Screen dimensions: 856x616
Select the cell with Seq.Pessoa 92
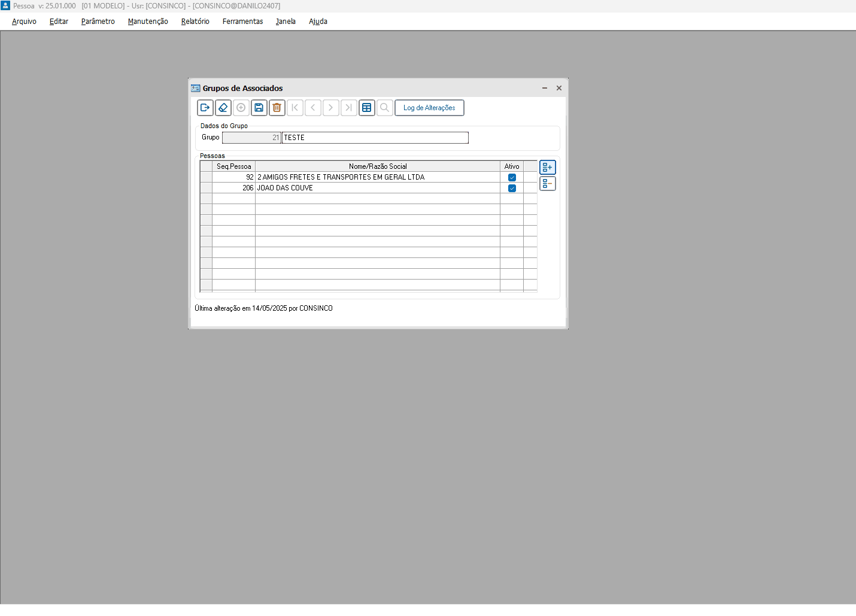(x=234, y=177)
